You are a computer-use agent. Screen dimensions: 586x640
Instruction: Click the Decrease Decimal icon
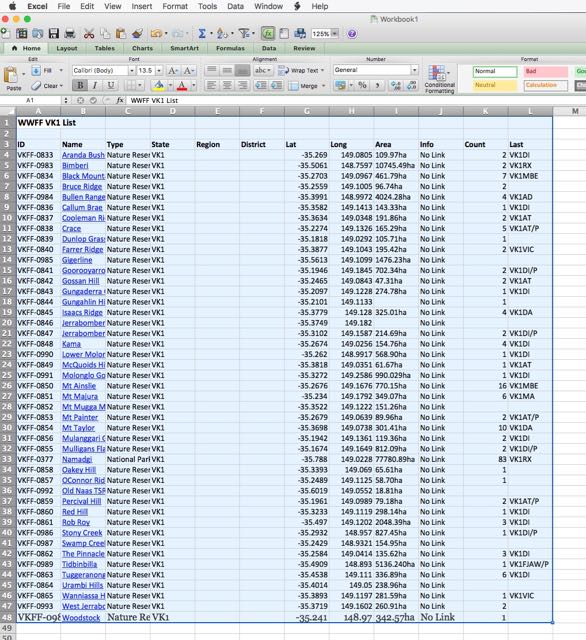(x=411, y=85)
